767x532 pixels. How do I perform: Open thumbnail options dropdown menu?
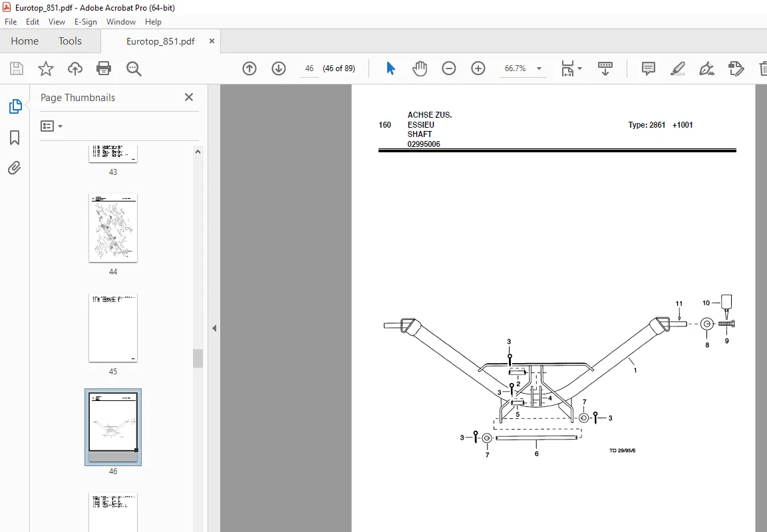[51, 126]
